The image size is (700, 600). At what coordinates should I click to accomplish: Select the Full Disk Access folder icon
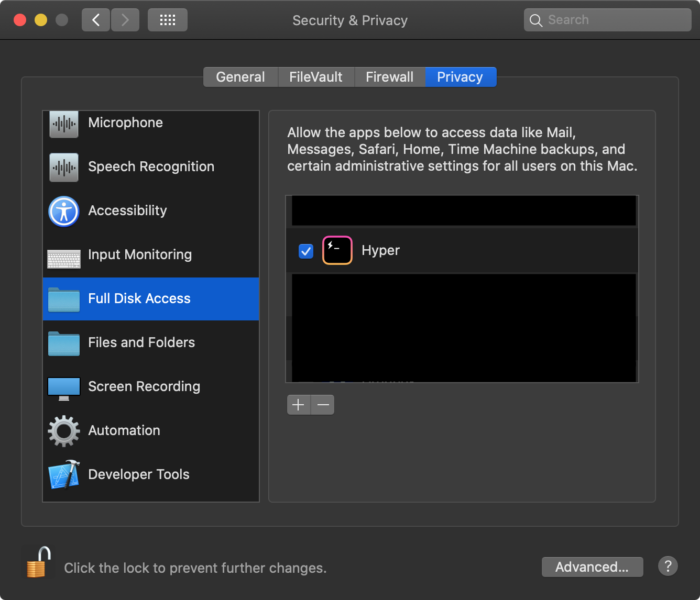pos(63,299)
